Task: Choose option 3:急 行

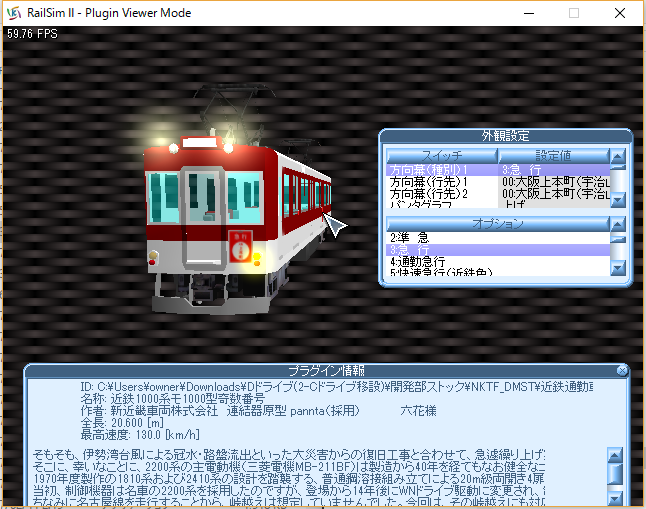Action: (498, 250)
